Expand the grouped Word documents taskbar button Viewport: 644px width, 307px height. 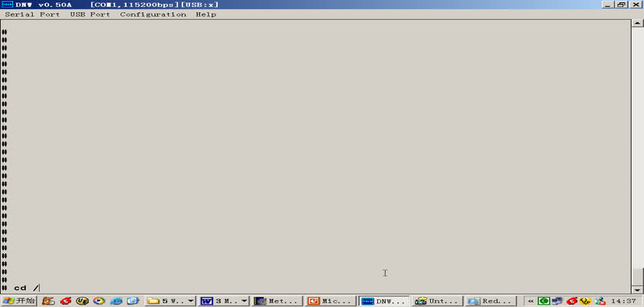click(x=223, y=301)
